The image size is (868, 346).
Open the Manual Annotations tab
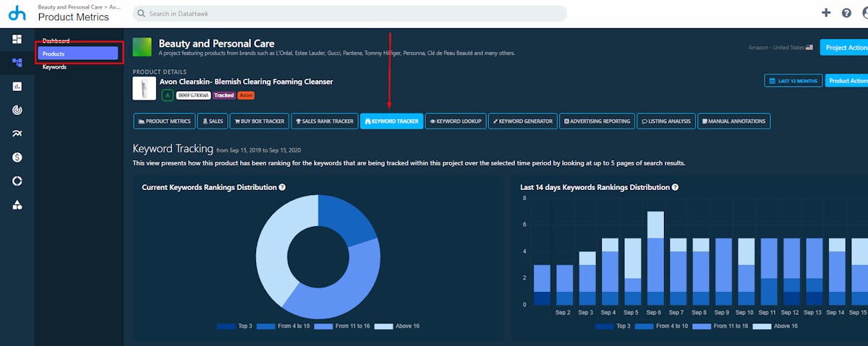coord(733,121)
